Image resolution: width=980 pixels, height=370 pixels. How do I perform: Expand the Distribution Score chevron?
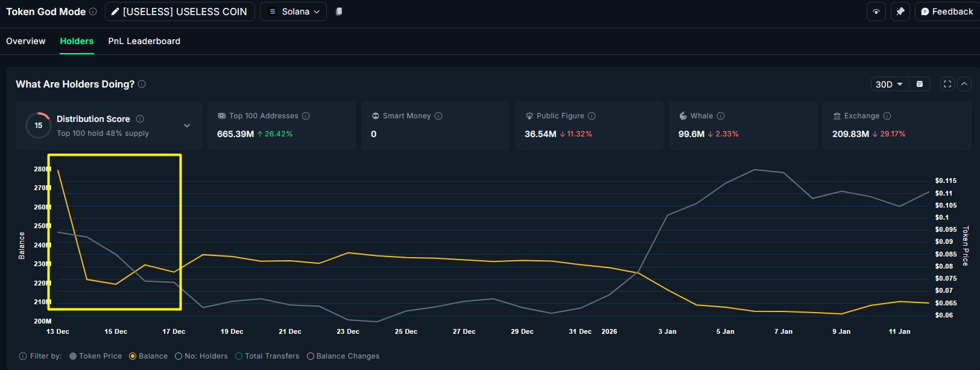(x=187, y=126)
